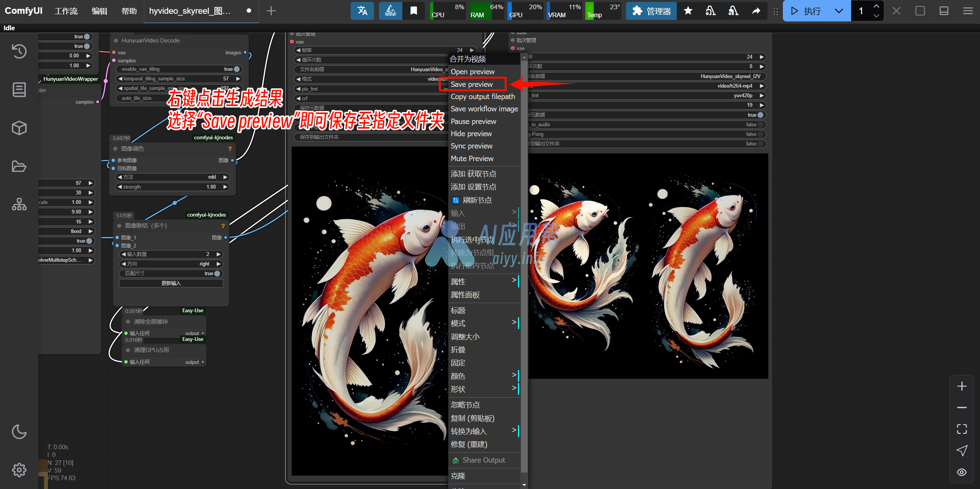This screenshot has width=980, height=489.
Task: Increase batch count stepper up arrow
Action: pos(876,6)
